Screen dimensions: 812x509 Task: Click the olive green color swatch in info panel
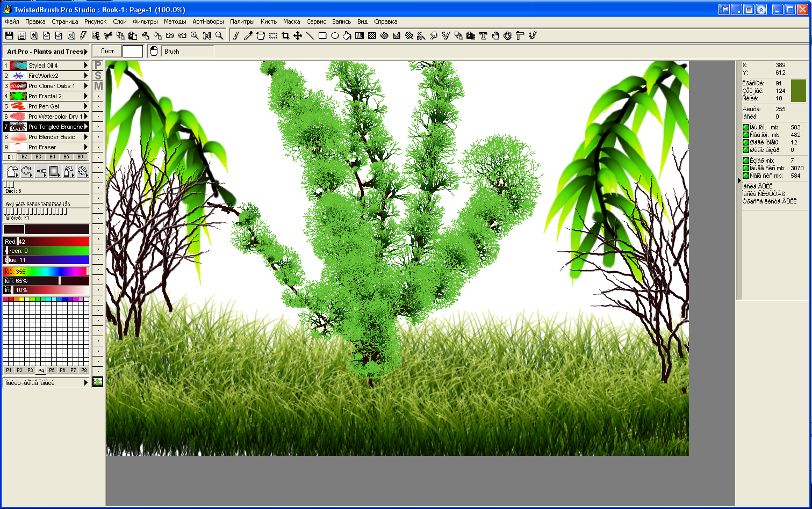(799, 91)
